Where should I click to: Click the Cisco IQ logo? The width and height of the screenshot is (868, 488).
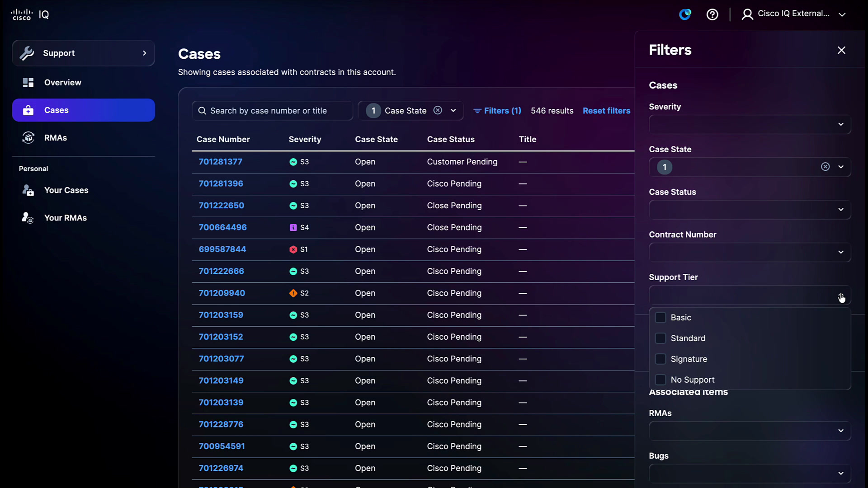30,14
